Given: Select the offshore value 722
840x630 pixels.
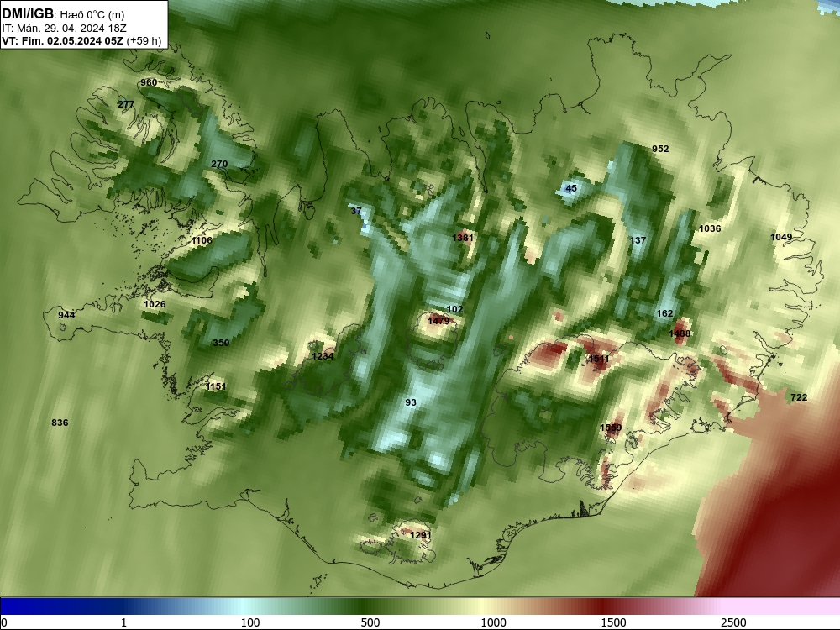Looking at the screenshot, I should 799,397.
